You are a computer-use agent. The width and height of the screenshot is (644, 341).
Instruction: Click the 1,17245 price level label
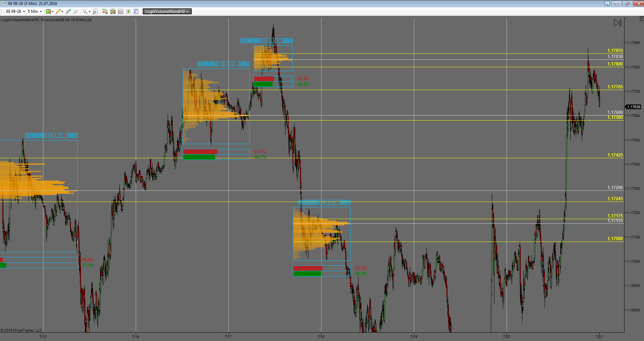[615, 199]
